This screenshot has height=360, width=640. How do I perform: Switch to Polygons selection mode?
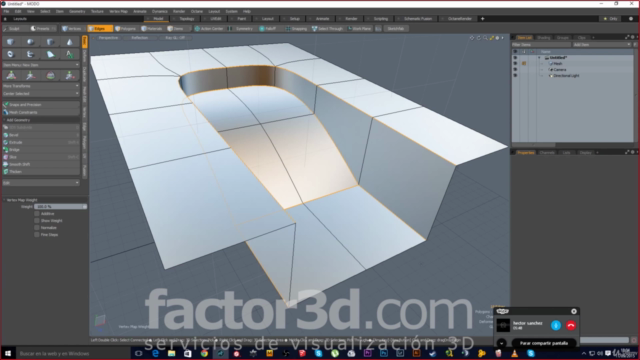[x=126, y=29]
